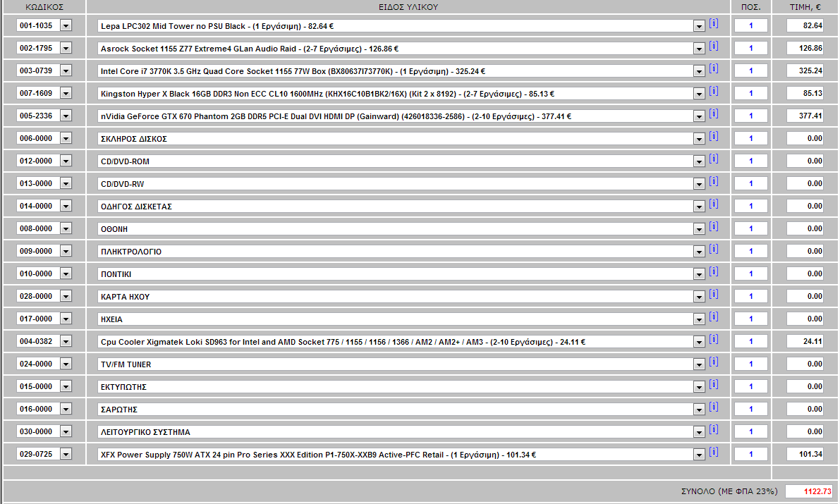This screenshot has width=840, height=504.
Task: Open info [i] link for ΟΘΟΝΗ row
Action: point(714,226)
